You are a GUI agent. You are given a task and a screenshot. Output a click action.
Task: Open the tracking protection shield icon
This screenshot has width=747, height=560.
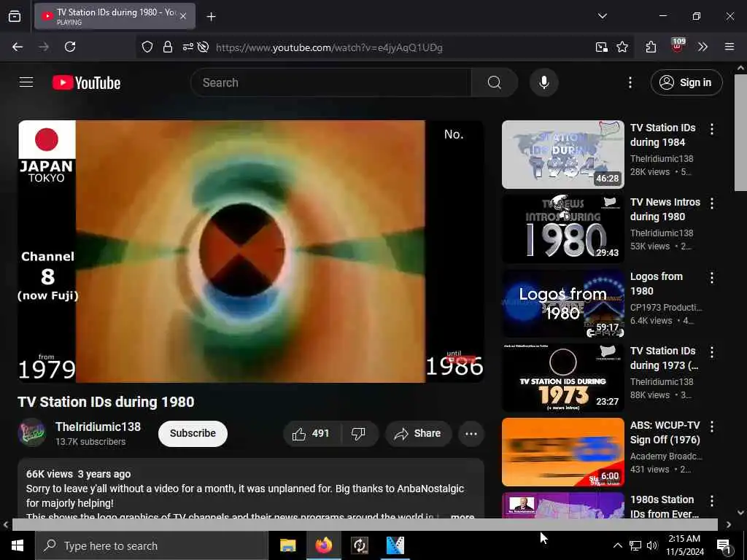click(x=147, y=47)
